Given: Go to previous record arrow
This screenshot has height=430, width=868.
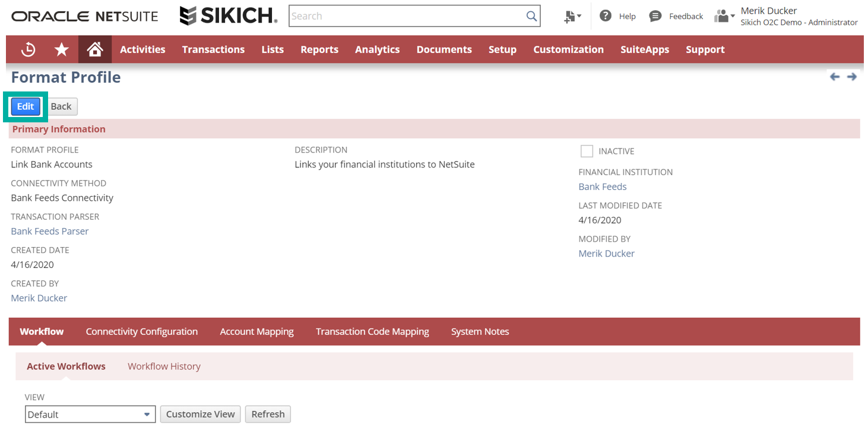Looking at the screenshot, I should tap(835, 77).
